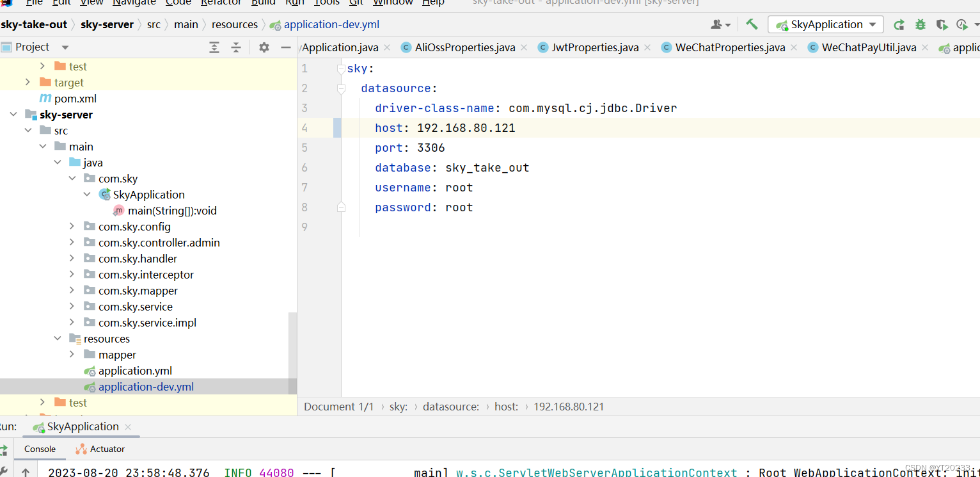
Task: Close the SkyApplication run tab
Action: tap(128, 427)
